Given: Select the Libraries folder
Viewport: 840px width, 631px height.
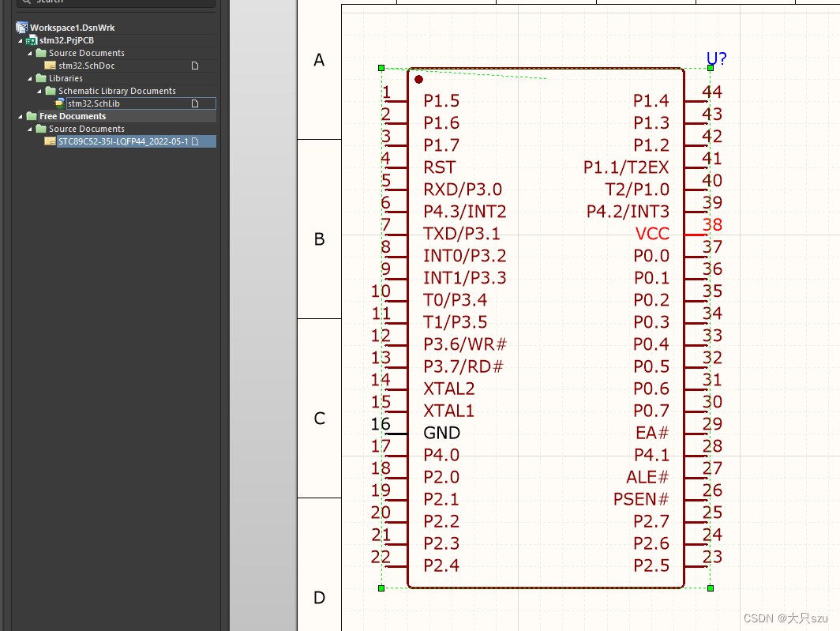Looking at the screenshot, I should click(66, 78).
